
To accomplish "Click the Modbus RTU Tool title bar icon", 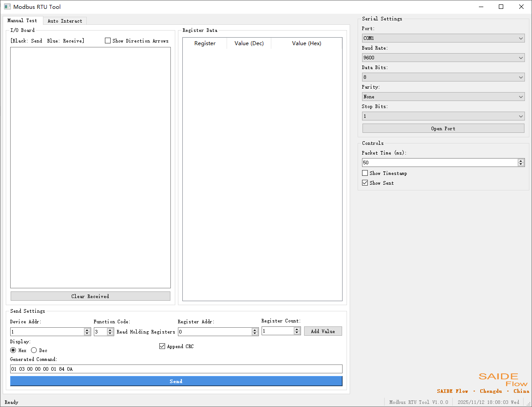I will [7, 6].
